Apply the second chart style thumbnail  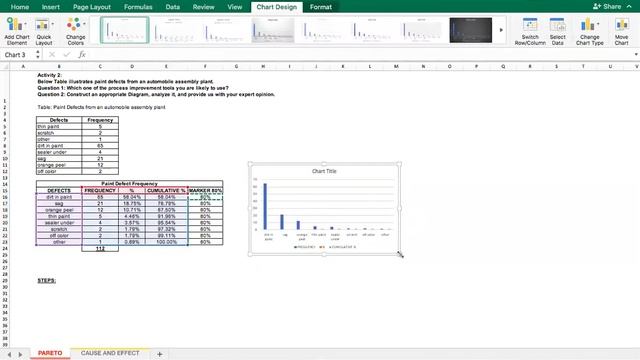pos(174,30)
